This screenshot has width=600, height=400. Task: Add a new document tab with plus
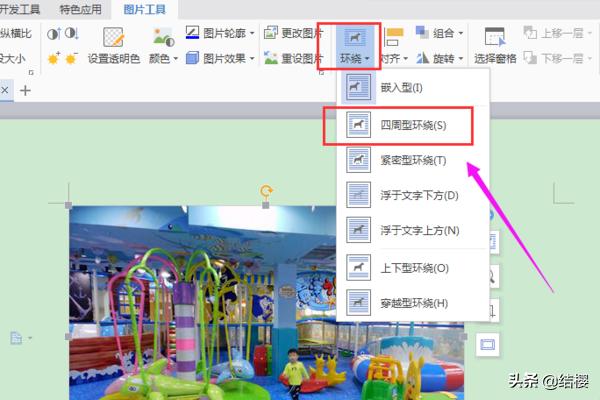(25, 91)
